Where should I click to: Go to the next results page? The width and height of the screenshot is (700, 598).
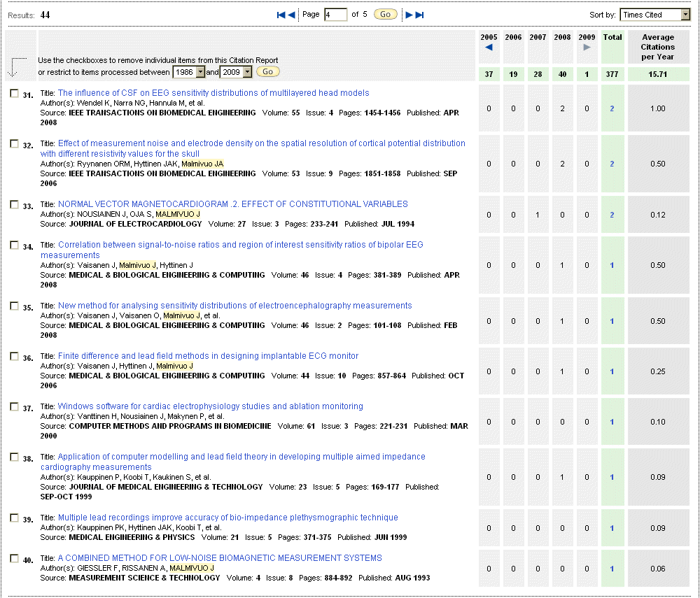point(409,15)
